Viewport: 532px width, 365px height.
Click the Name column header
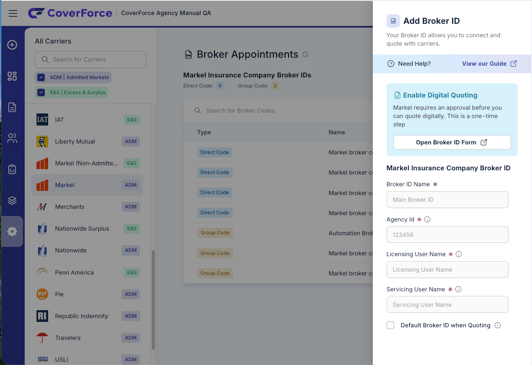coord(337,132)
